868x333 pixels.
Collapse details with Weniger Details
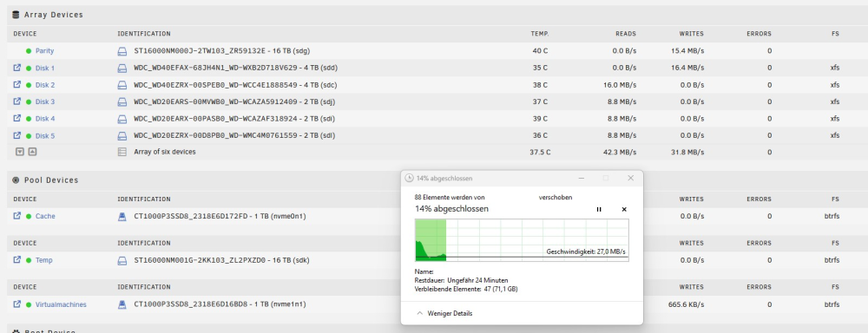[444, 313]
